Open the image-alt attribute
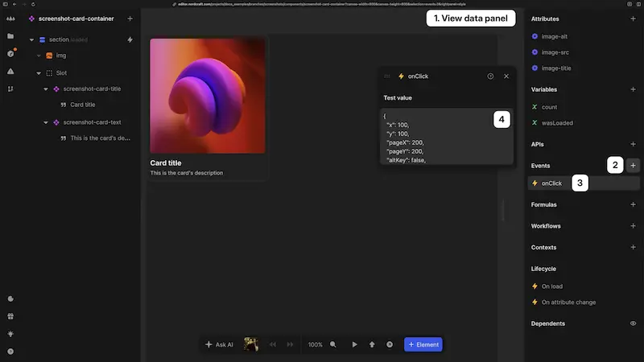 point(555,36)
